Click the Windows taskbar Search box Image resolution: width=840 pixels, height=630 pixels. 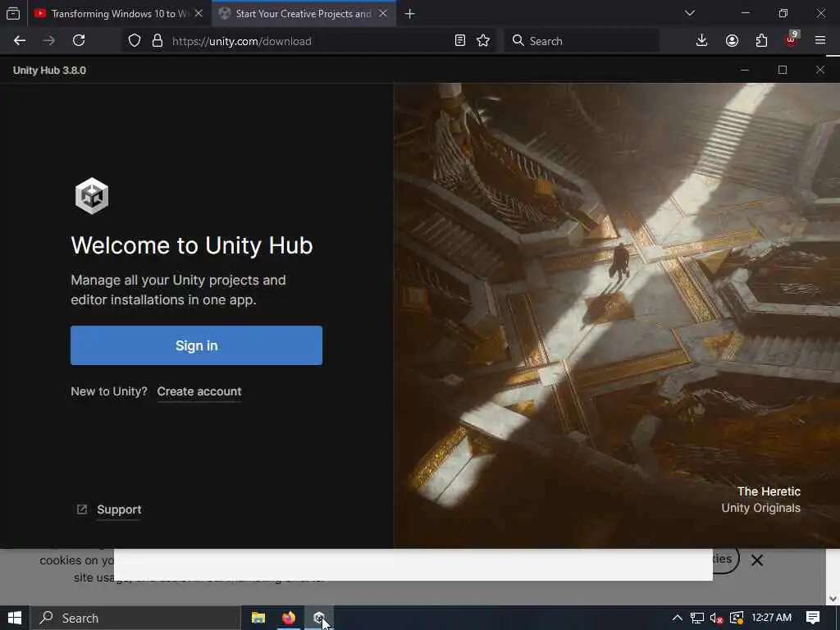[x=135, y=619]
